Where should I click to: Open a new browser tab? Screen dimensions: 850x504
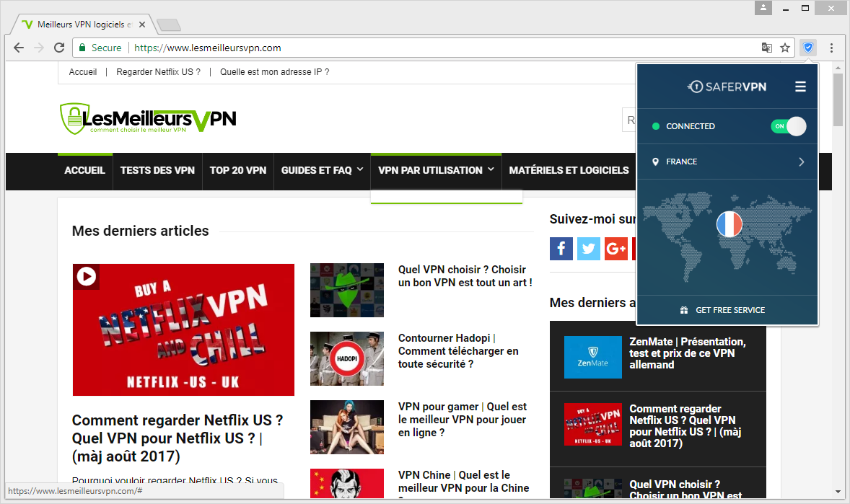(x=169, y=25)
